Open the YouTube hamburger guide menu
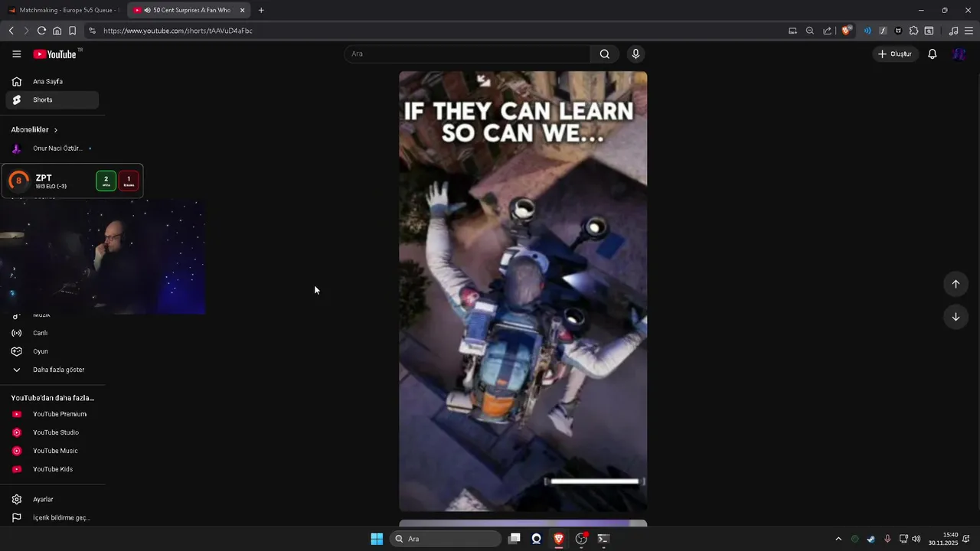This screenshot has height=551, width=980. point(17,54)
